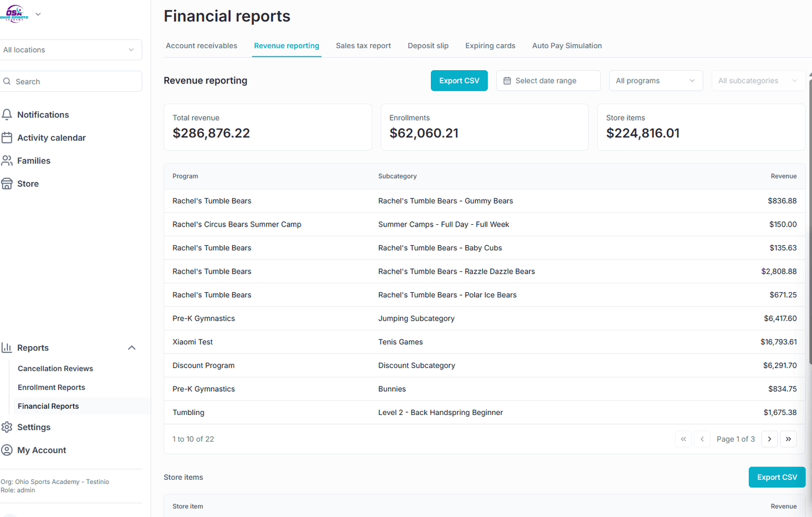The width and height of the screenshot is (812, 517).
Task: Open Notifications bell icon
Action: coord(7,115)
